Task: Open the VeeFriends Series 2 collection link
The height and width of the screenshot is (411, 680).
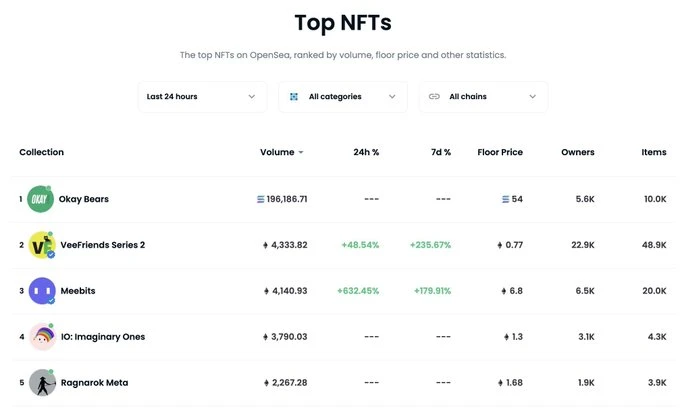Action: [103, 245]
